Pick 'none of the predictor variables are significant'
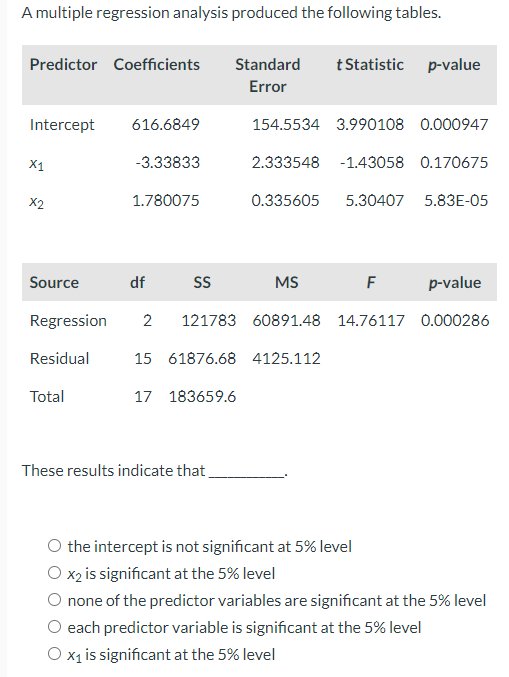The image size is (509, 677). 54,601
